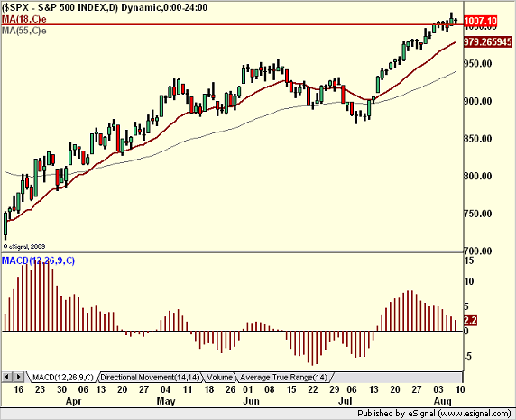Image resolution: width=516 pixels, height=420 pixels.
Task: Click the Jul month label on time axis
Action: point(346,401)
